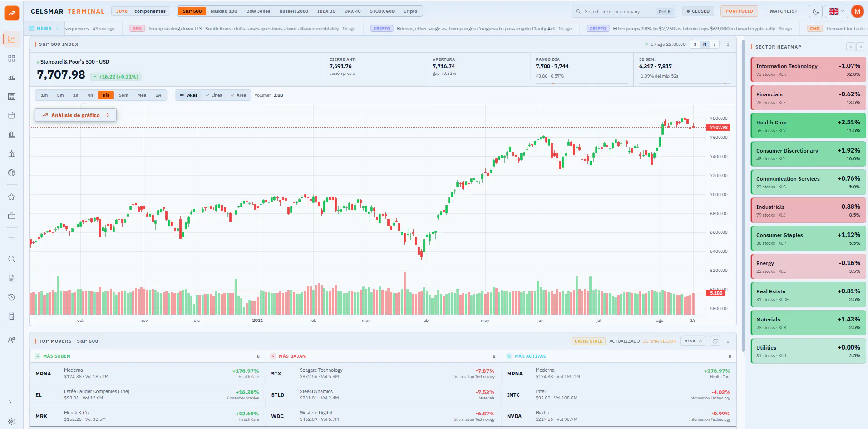Click the S&P 500 Index panel drag handle
868x429 pixels.
click(x=728, y=44)
